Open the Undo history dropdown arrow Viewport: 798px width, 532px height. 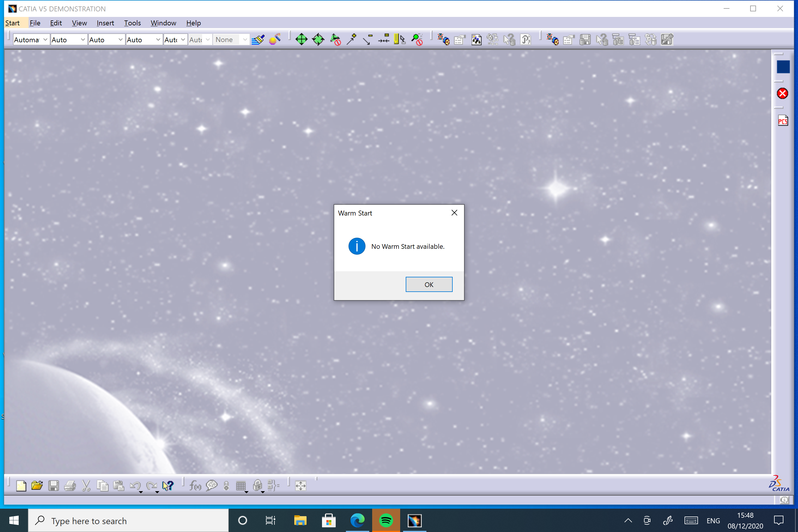coord(141,492)
